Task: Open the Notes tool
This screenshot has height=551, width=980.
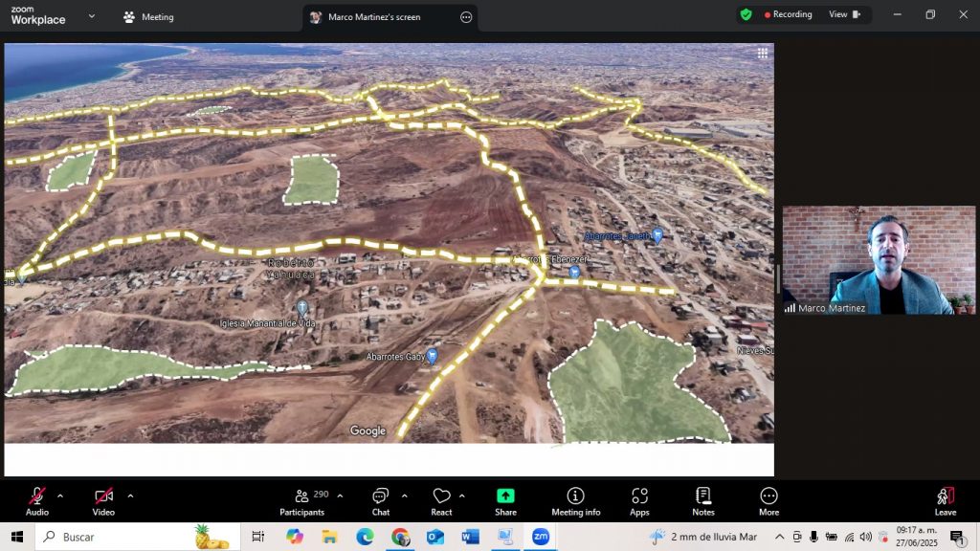Action: point(703,500)
